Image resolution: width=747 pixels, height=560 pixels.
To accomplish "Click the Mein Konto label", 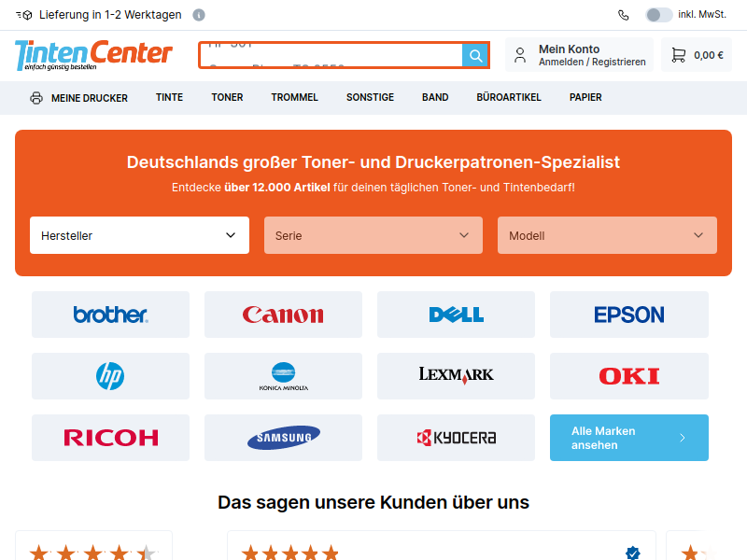I will tap(569, 49).
